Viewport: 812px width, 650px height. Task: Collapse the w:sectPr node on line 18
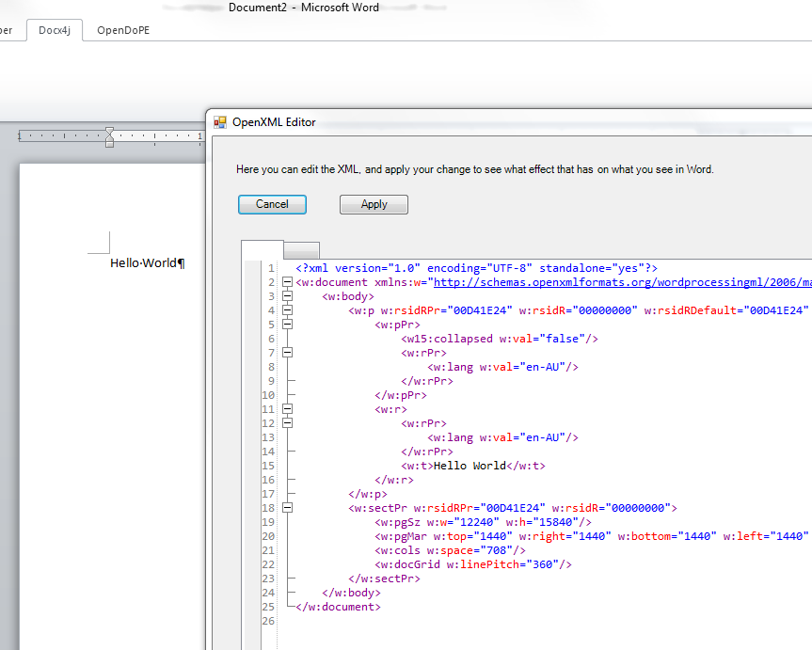tap(287, 508)
